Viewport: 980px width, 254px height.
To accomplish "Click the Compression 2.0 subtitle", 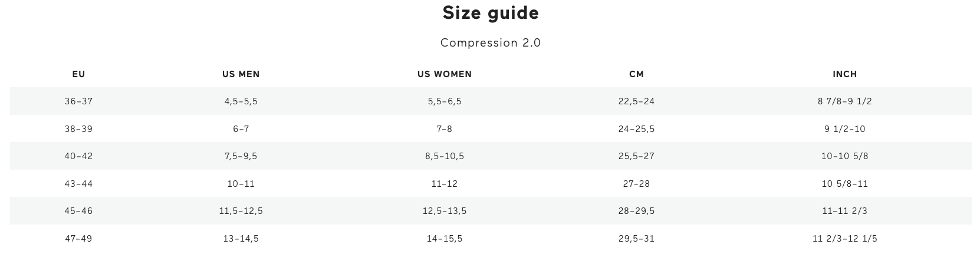I will [x=491, y=42].
